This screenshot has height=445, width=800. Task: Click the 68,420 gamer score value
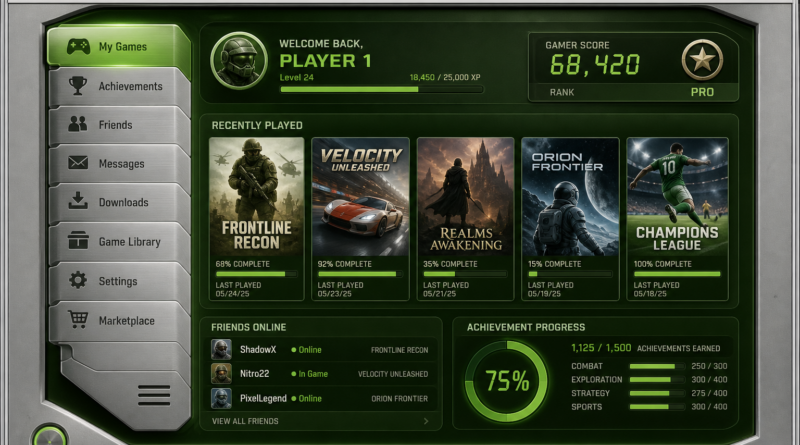pos(594,65)
